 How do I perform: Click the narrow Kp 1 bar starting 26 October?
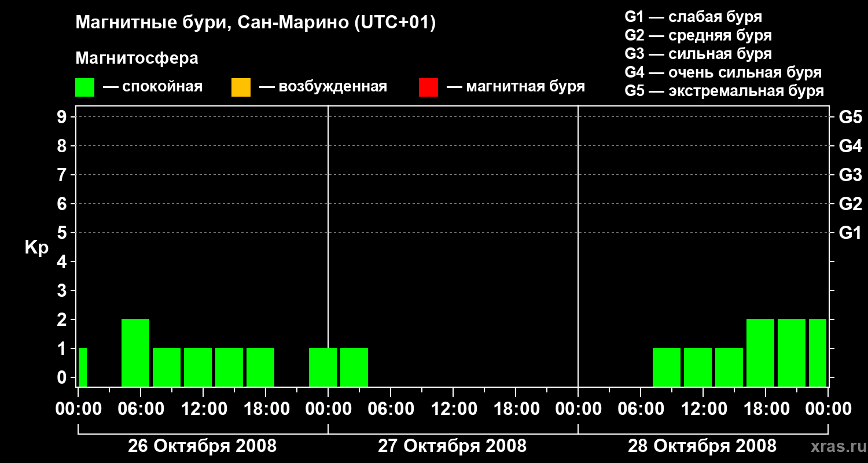pos(83,367)
